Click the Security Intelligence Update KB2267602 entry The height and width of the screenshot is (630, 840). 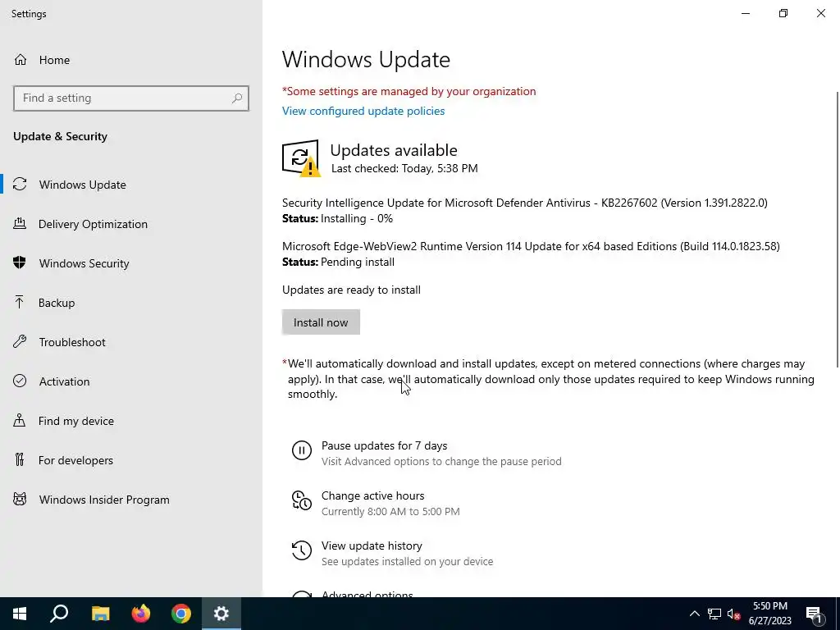coord(524,203)
